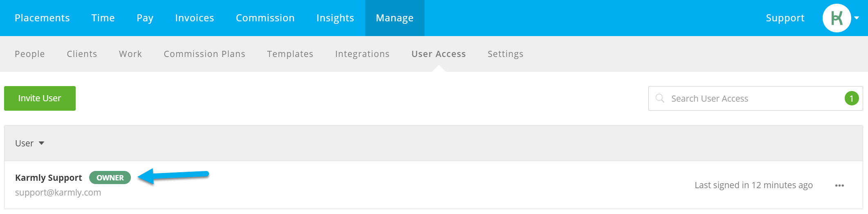Image resolution: width=868 pixels, height=214 pixels.
Task: Click the green result count badge
Action: pyautogui.click(x=852, y=98)
